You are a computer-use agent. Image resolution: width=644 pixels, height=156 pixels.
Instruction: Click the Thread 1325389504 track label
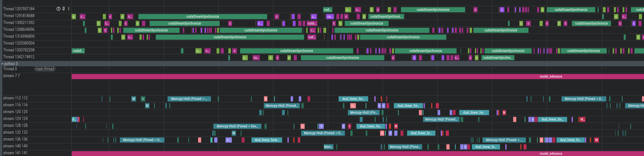click(x=19, y=43)
